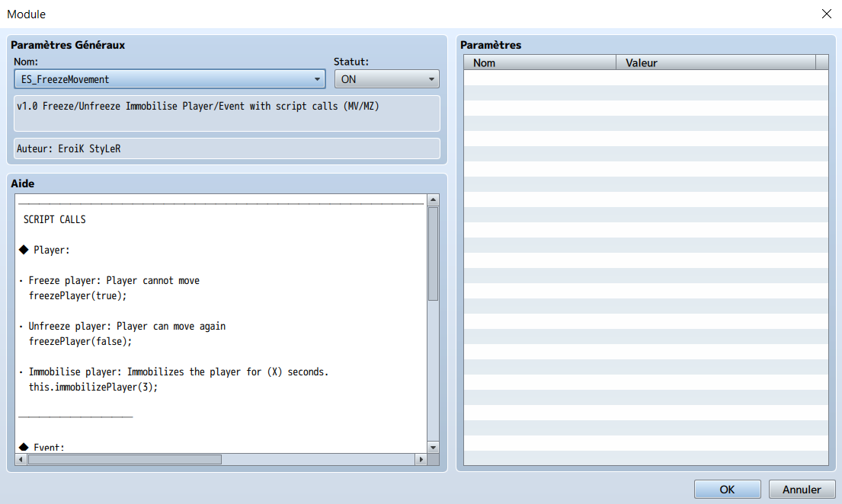Open the Statut ON dropdown
Image resolution: width=842 pixels, height=504 pixels.
(386, 79)
